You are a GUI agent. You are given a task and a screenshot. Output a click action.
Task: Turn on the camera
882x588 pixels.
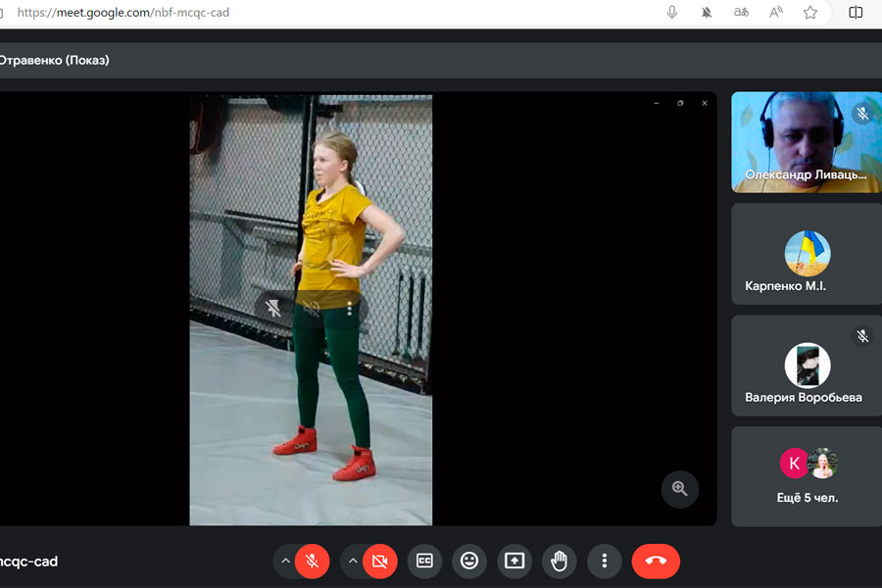click(380, 562)
